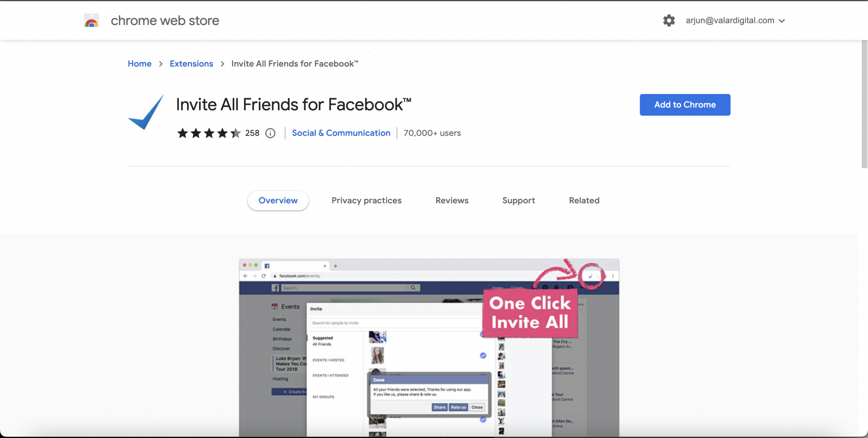Click the star rating stars
The width and height of the screenshot is (868, 438).
click(x=208, y=133)
